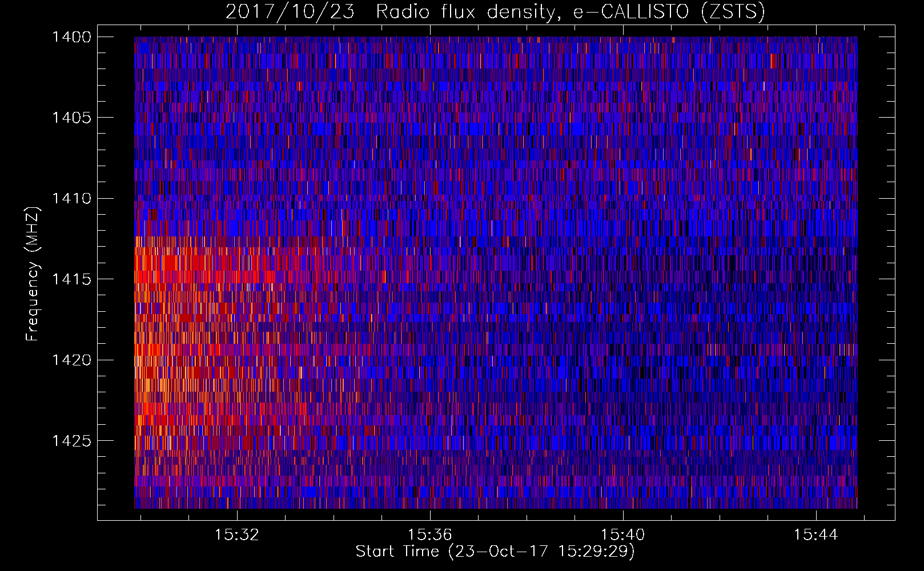Viewport: 924px width, 571px height.
Task: Click the "Start Time (23-Oct-17 15:29:29)" label
Action: [x=495, y=552]
